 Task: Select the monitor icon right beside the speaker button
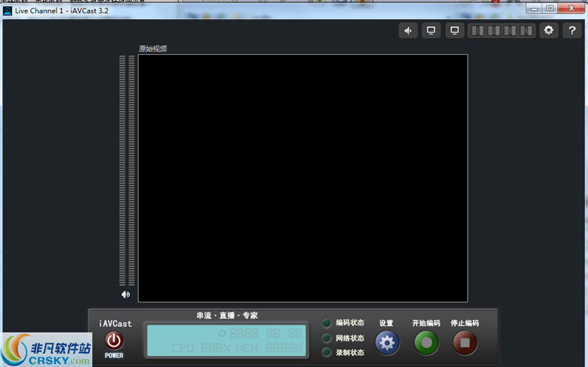click(x=431, y=30)
